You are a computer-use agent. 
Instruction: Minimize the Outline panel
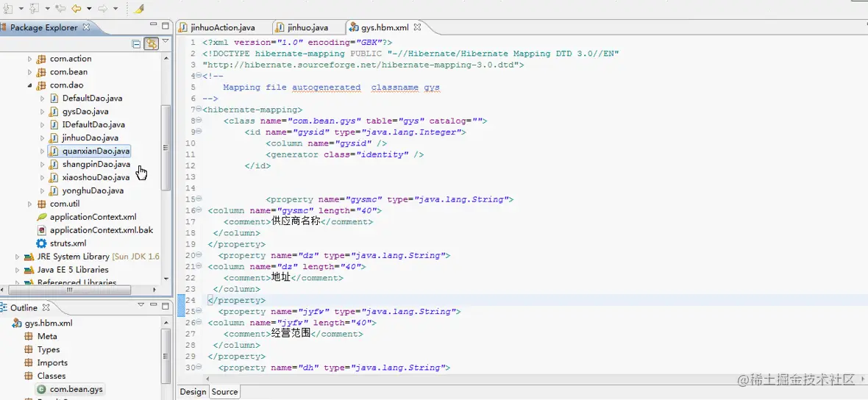tap(153, 305)
